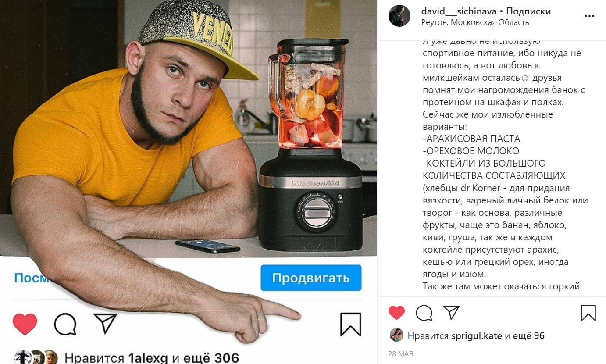Click the 28 МАЯ post date

[x=400, y=353]
